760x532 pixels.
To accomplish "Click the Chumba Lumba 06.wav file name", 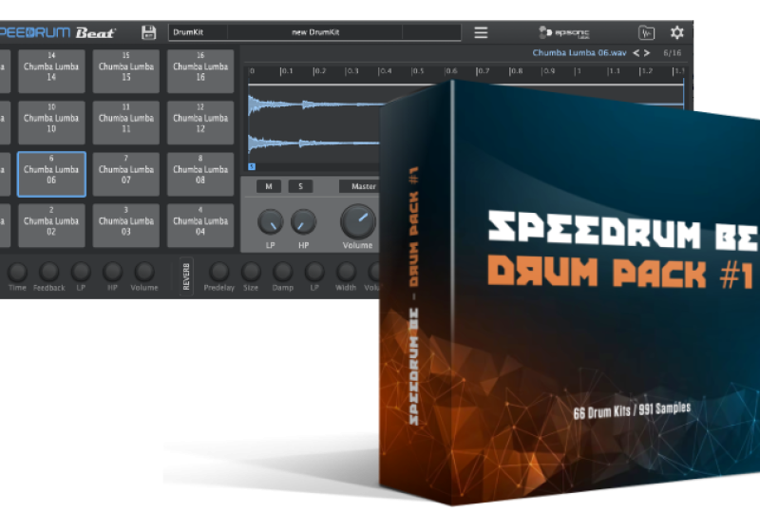I will point(579,53).
